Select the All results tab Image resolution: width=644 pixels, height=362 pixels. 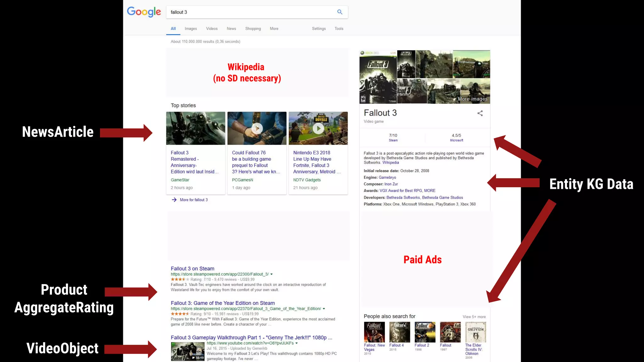[173, 29]
